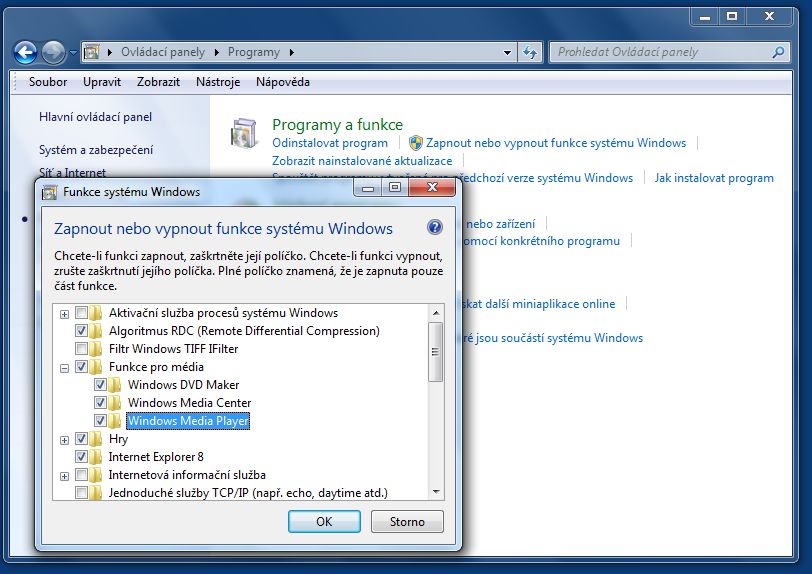Expand the chevron after Ovládací panely breadcrumb
812x574 pixels.
click(216, 52)
